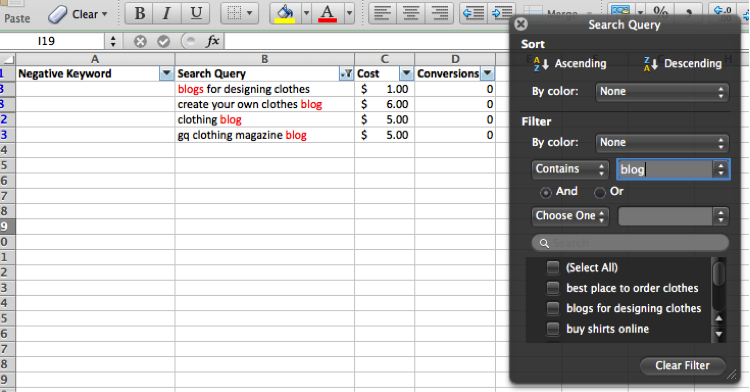Image resolution: width=750 pixels, height=392 pixels.
Task: Select cell 'gq clothing magazine blog'
Action: click(x=265, y=135)
